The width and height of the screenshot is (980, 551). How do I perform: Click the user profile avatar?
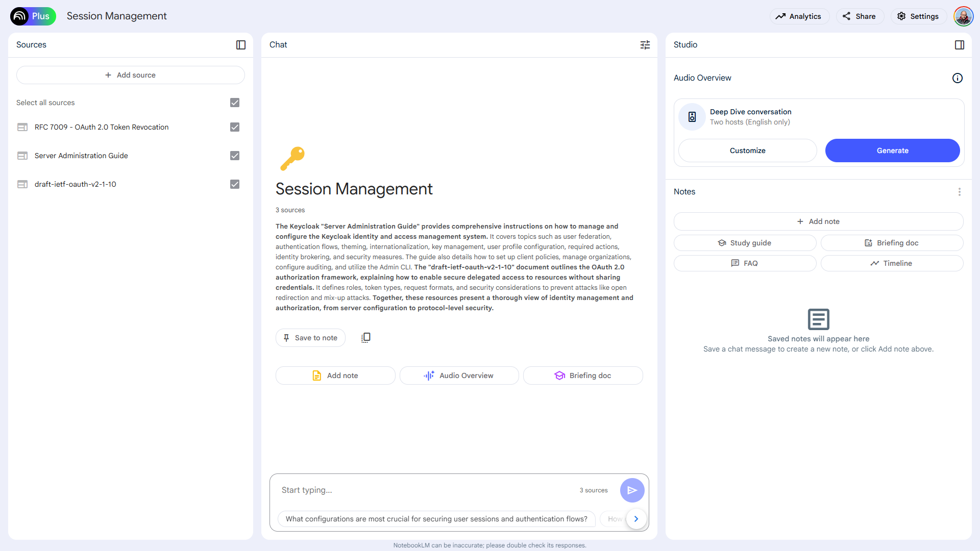[963, 16]
